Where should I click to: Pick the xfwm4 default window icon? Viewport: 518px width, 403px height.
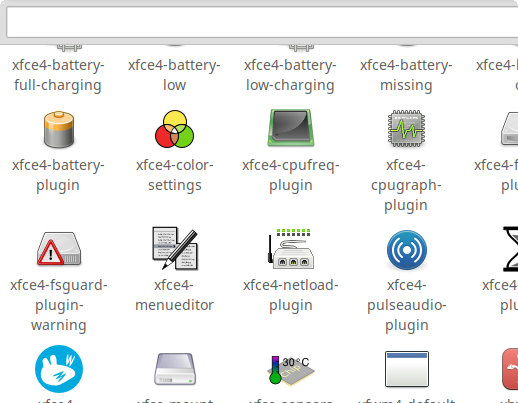click(407, 369)
